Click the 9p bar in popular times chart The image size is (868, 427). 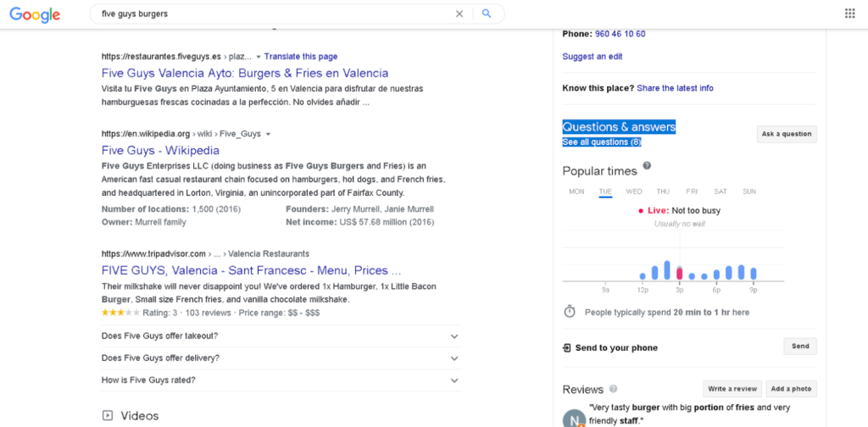coord(754,274)
